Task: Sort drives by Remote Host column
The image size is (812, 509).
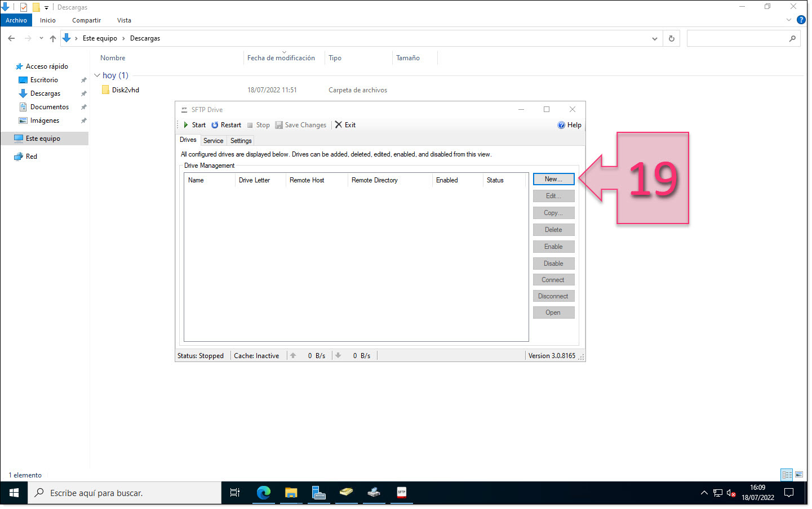Action: click(317, 180)
